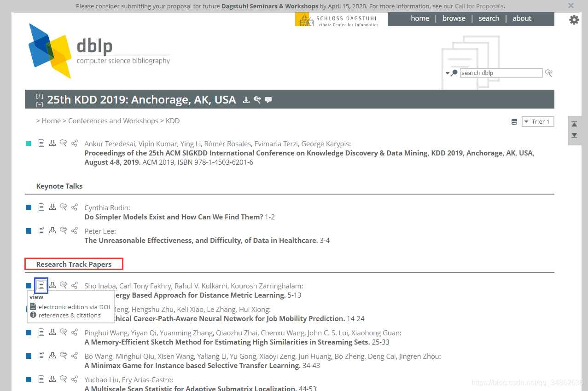Click the jump-to-top icon on the right sidebar
The image size is (588, 391).
point(574,124)
